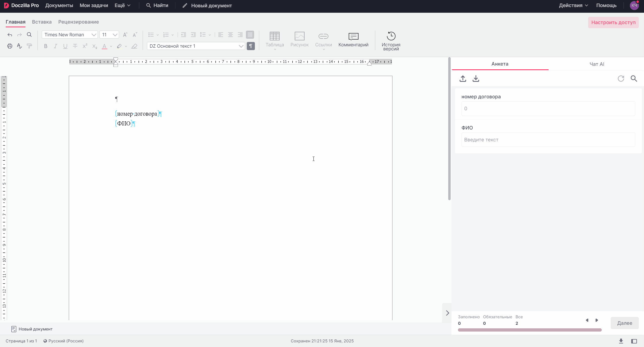Justify the text alignment

coord(250,35)
